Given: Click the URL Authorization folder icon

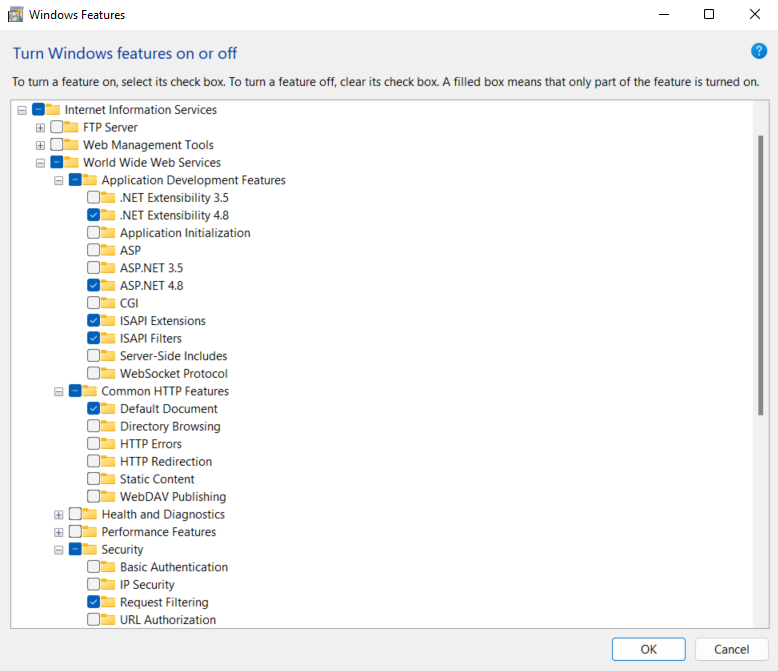Looking at the screenshot, I should tap(108, 619).
